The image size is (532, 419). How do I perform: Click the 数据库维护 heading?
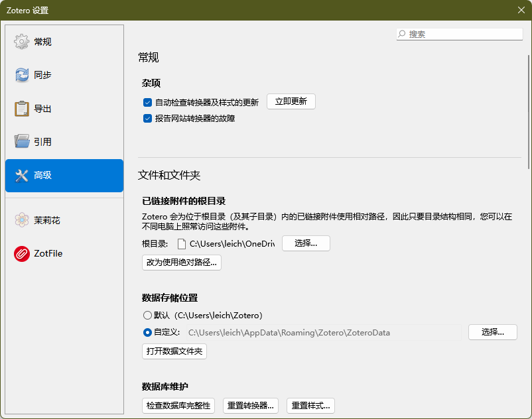pos(165,387)
